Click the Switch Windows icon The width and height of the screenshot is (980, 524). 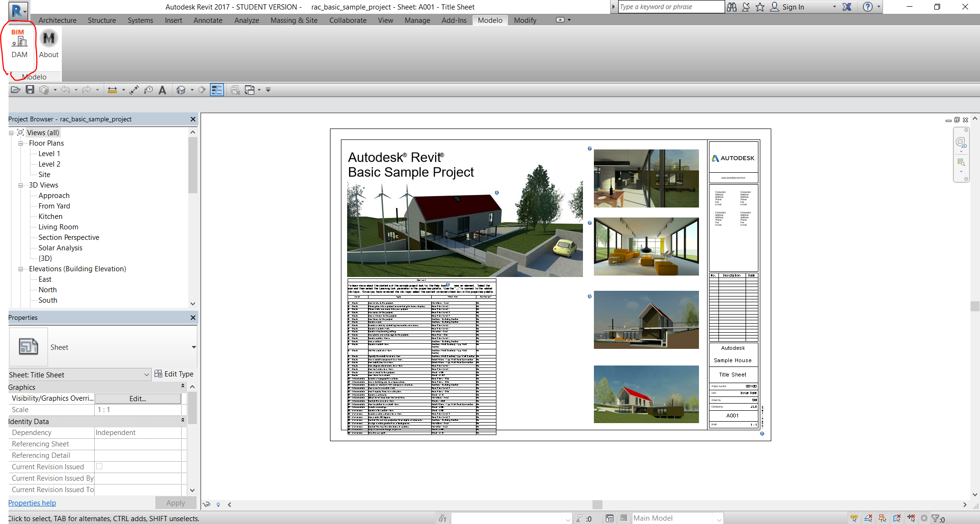pos(250,89)
